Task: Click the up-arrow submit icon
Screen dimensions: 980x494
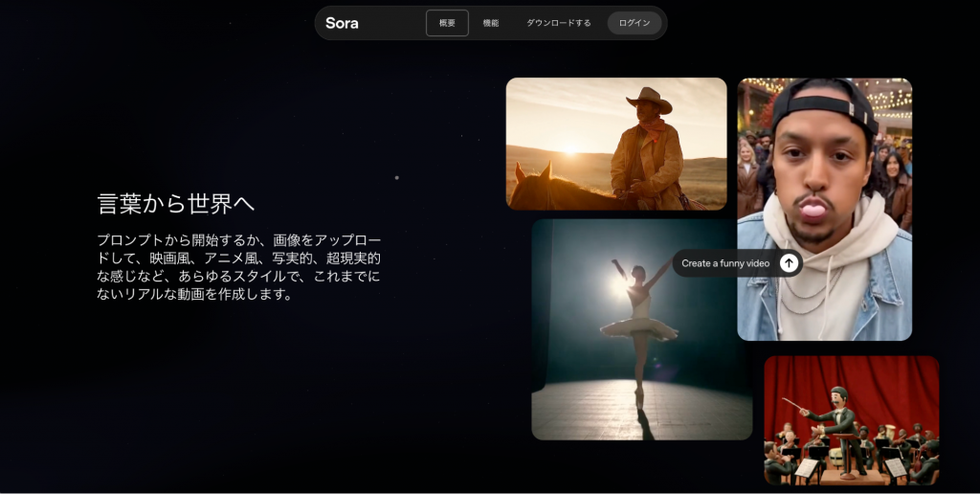Action: click(x=789, y=263)
